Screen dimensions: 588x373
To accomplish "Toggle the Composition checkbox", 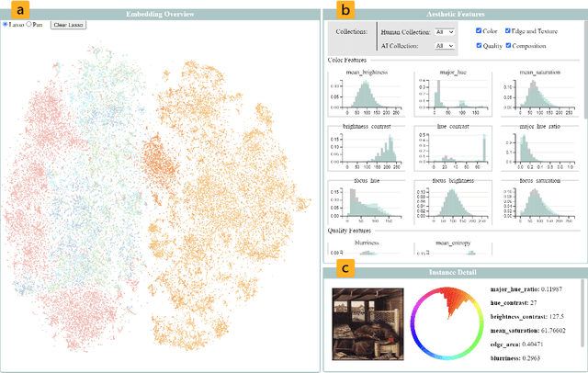I will [x=509, y=45].
